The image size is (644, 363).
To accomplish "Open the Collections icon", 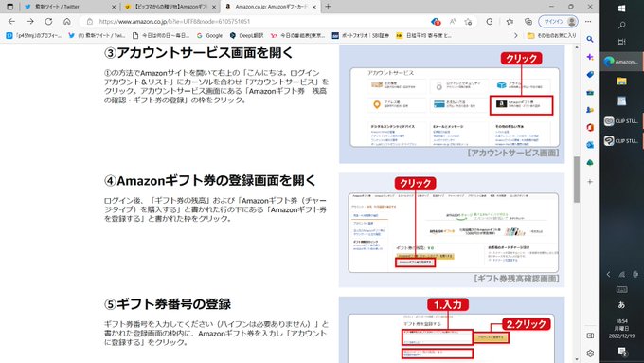I will pos(528,22).
